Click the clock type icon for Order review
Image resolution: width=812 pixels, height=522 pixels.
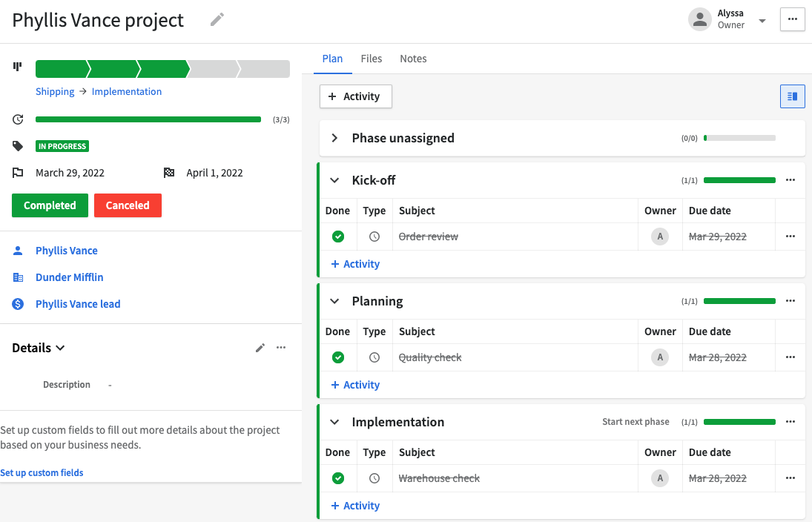pyautogui.click(x=374, y=236)
